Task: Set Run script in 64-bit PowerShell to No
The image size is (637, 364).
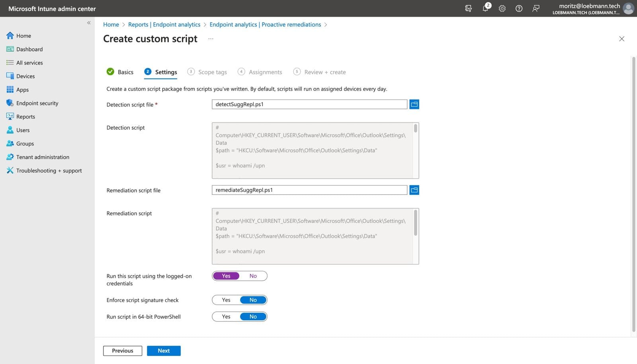Action: coord(253,317)
